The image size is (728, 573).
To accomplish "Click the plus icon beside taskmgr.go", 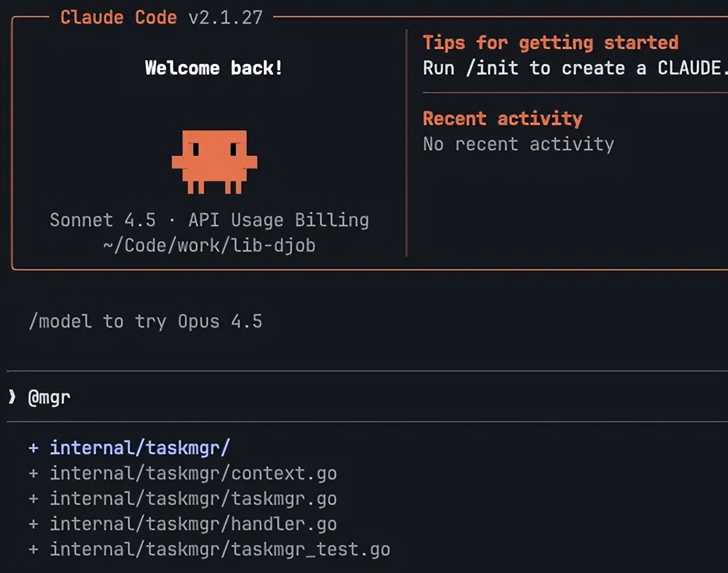I will (33, 499).
